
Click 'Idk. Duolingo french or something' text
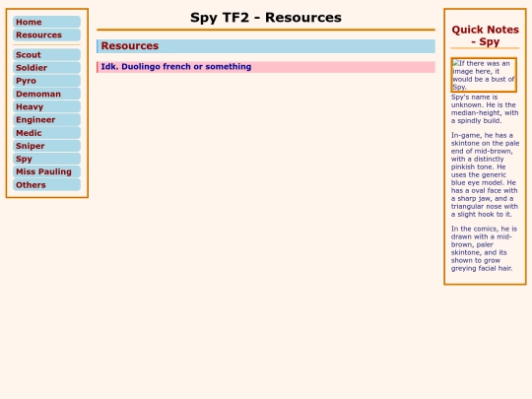[x=176, y=67]
